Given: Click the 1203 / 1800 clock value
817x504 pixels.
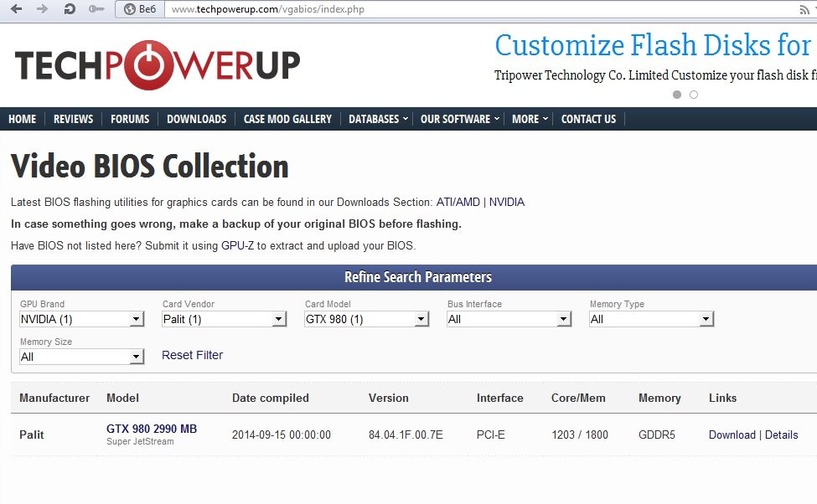Looking at the screenshot, I should pyautogui.click(x=580, y=435).
